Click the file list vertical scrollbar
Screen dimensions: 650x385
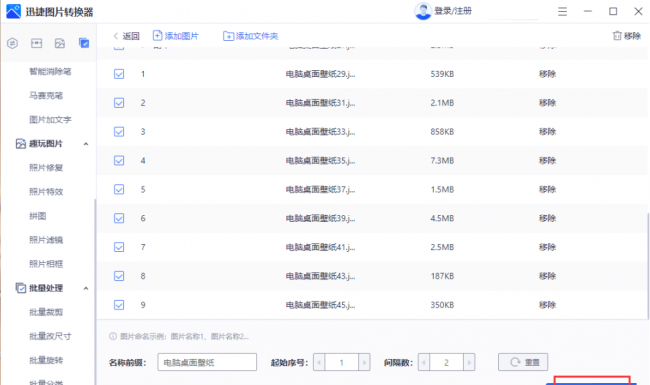[648, 265]
